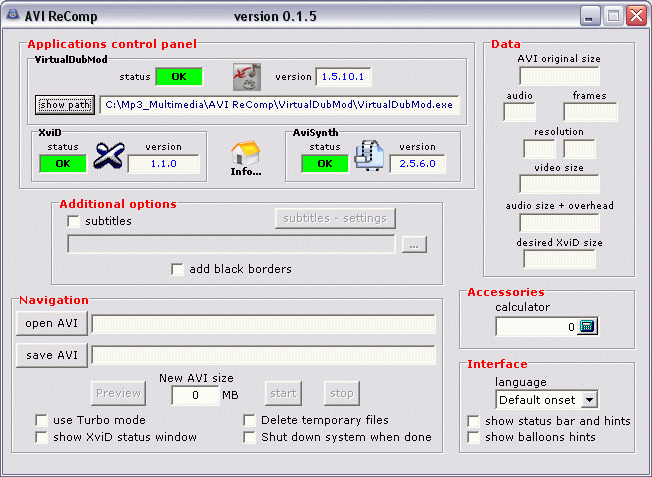Toggle add black borders checkbox
The image size is (652, 477).
coord(178,269)
